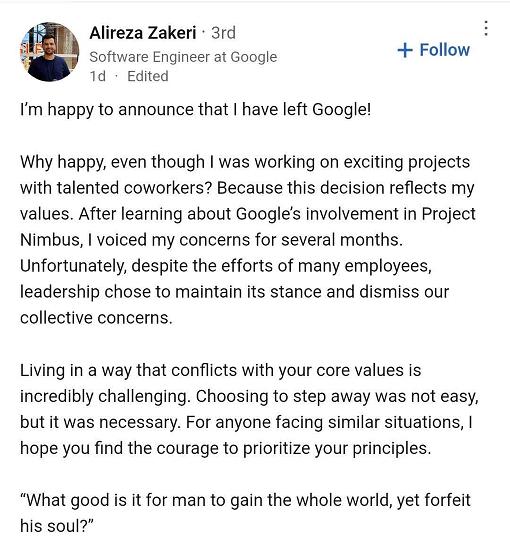Click the 'collective concerns.' text
Screen dimensions: 510x540
pos(96,318)
